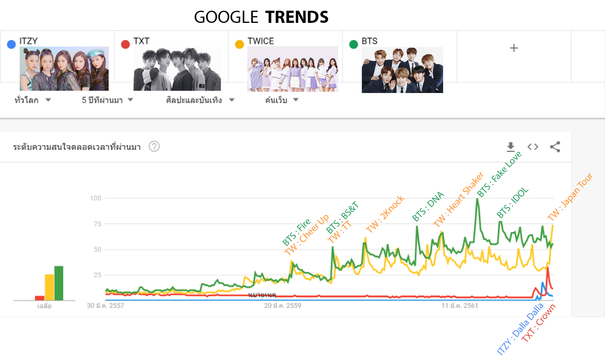Open the help question mark icon
605x364 pixels.
[154, 147]
